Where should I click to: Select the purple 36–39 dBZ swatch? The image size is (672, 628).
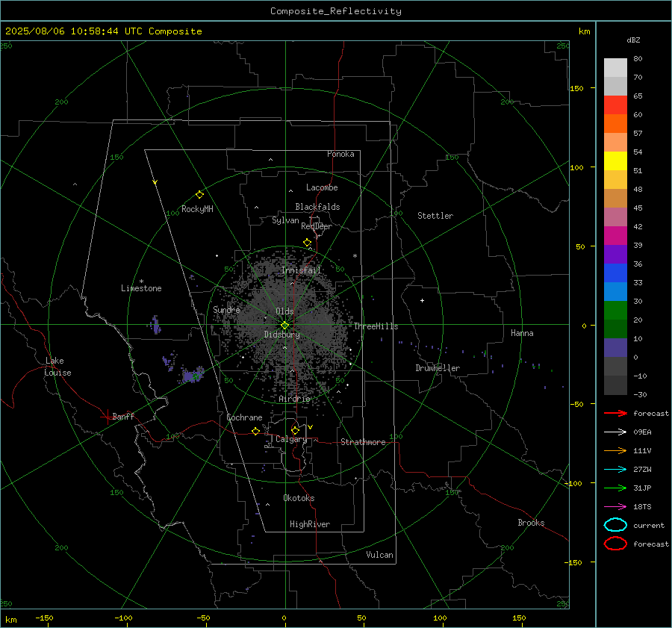tap(615, 255)
